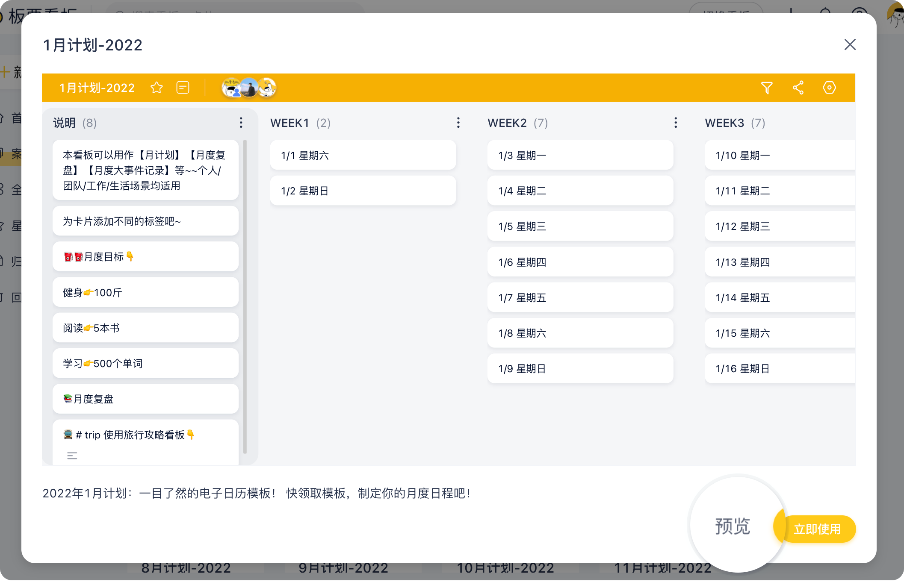Open the 健身100斤 card

tap(145, 292)
